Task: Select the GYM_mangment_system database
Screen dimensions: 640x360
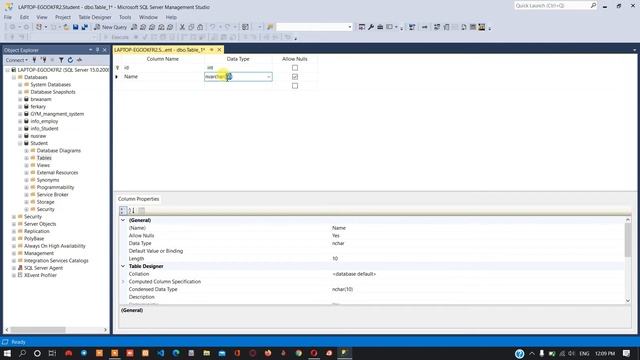Action: tap(57, 114)
